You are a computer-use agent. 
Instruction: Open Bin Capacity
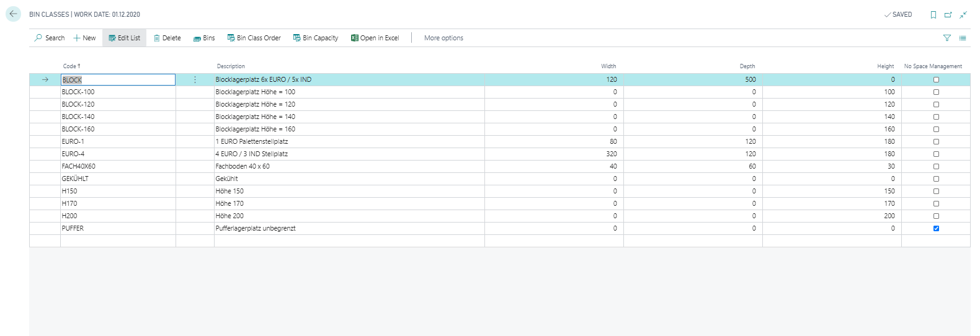pyautogui.click(x=316, y=38)
